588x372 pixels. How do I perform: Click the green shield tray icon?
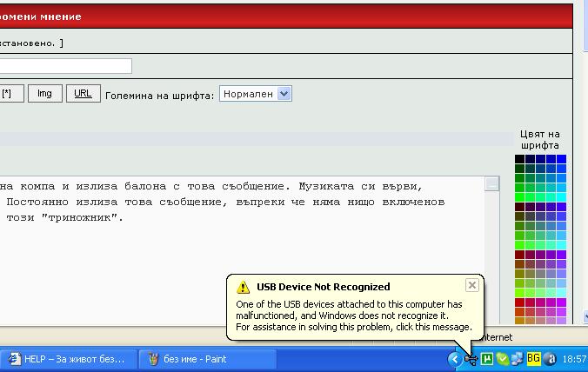503,358
